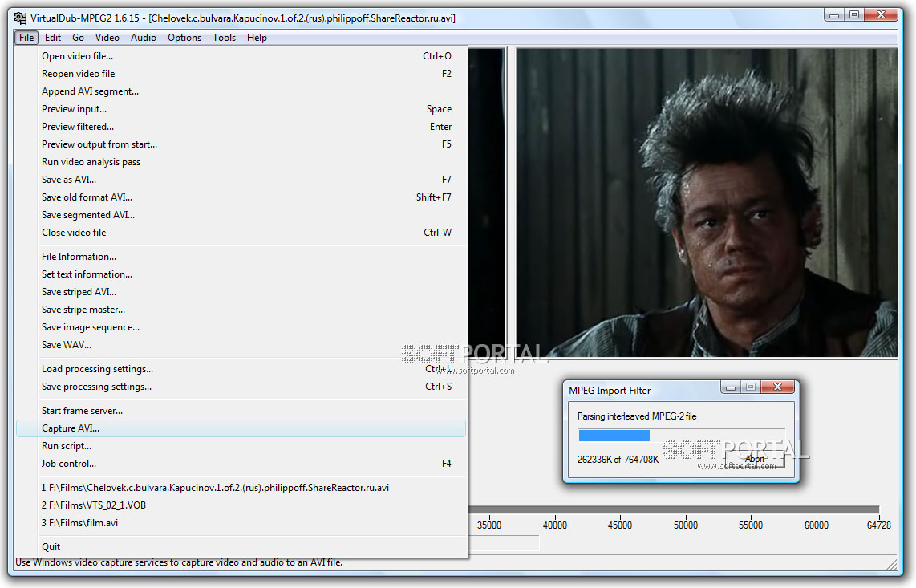Open Job control... entry
The width and height of the screenshot is (916, 588).
tap(241, 464)
